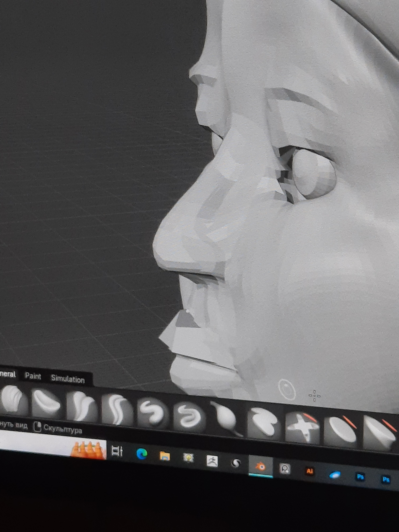Switch to the Paint brushes tab

click(33, 376)
